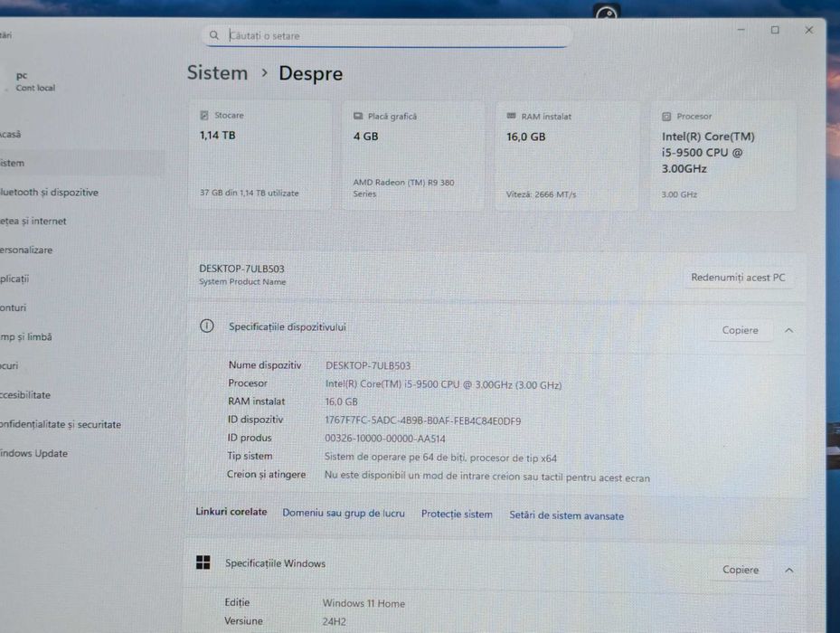Click the round icon above the window
The image size is (840, 633).
point(607,12)
